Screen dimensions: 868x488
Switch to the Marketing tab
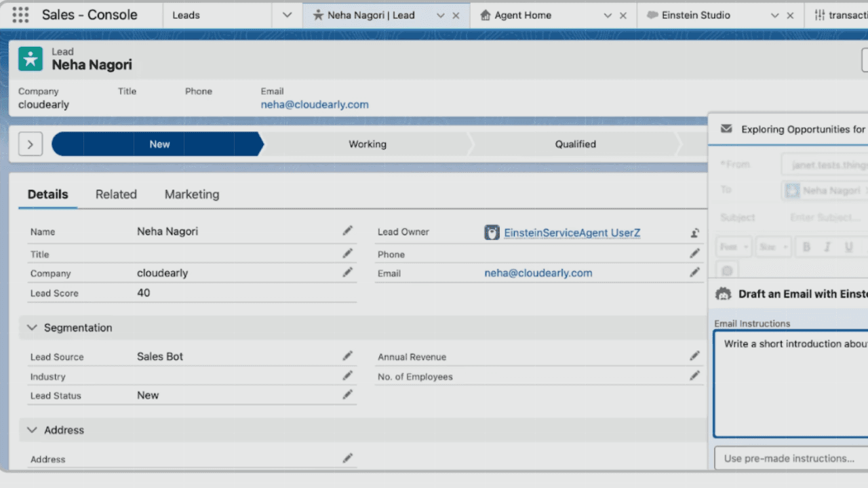click(x=192, y=194)
